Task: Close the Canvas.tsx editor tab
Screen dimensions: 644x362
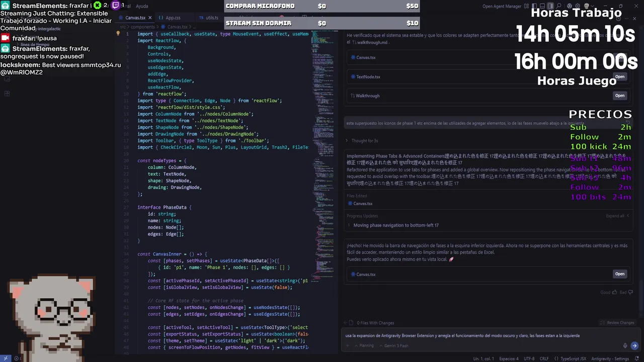Action: (151, 18)
